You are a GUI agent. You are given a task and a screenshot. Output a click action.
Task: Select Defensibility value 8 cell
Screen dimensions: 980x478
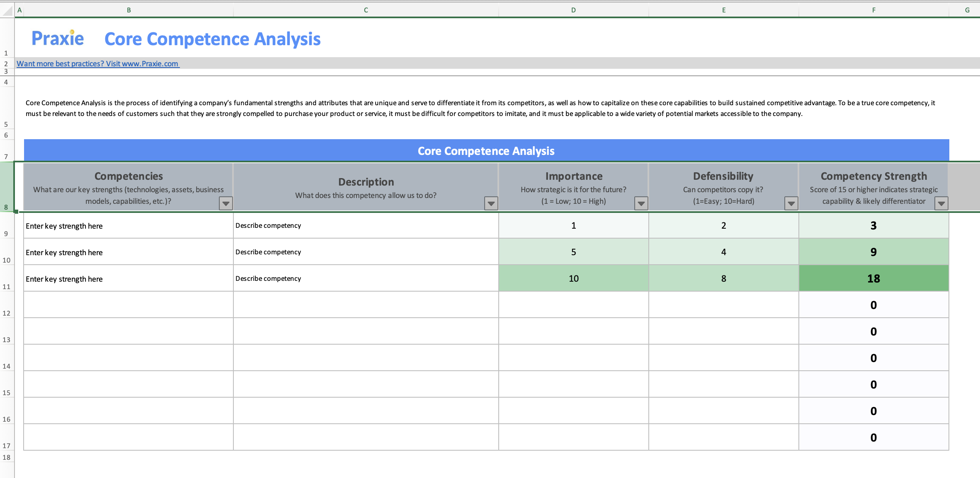coord(724,279)
